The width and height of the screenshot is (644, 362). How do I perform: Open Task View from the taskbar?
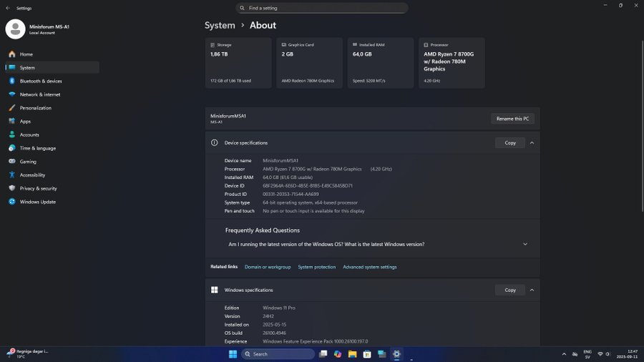(323, 354)
